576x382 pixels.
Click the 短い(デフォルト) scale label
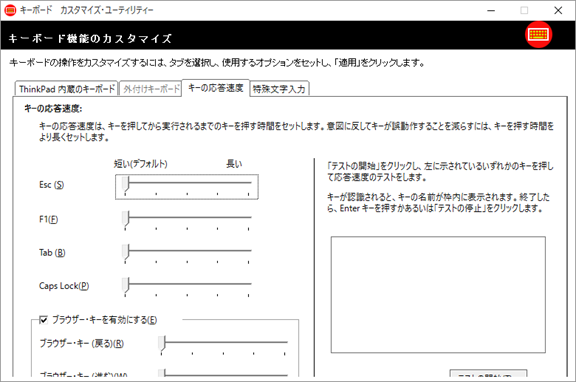coord(141,163)
